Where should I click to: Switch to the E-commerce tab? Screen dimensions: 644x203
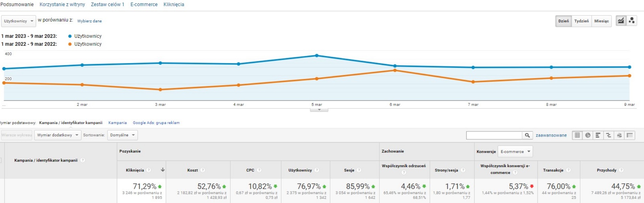tap(144, 4)
